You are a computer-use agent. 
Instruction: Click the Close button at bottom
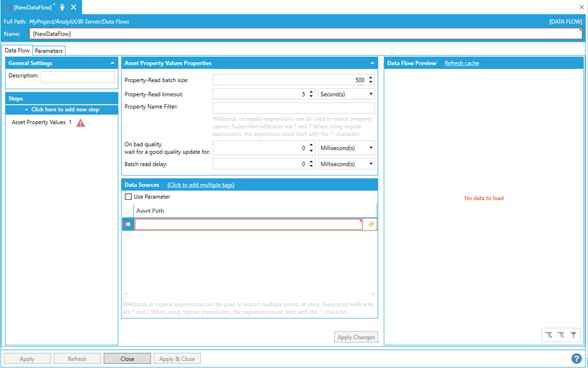pos(127,358)
